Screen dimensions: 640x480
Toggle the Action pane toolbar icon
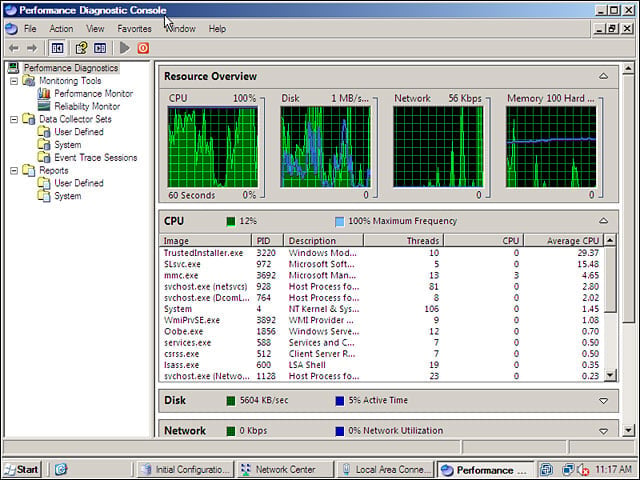[x=100, y=48]
